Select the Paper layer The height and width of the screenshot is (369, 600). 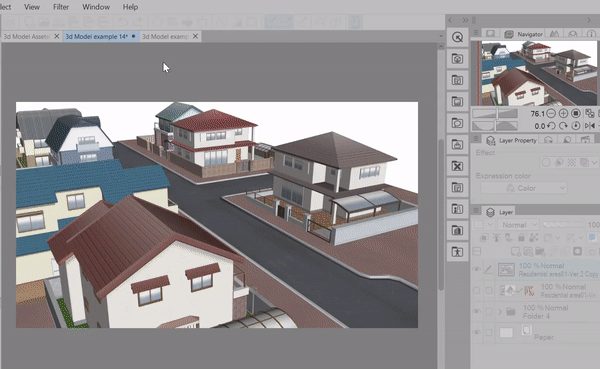[548, 332]
